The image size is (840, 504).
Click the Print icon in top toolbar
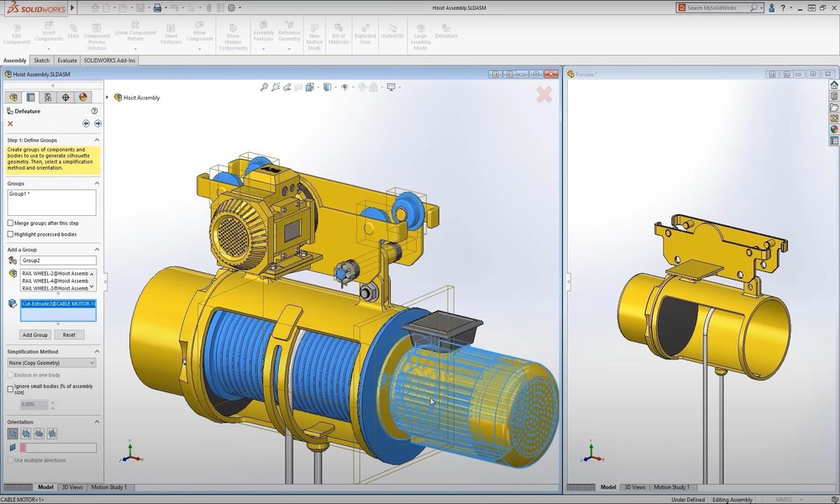pyautogui.click(x=157, y=8)
